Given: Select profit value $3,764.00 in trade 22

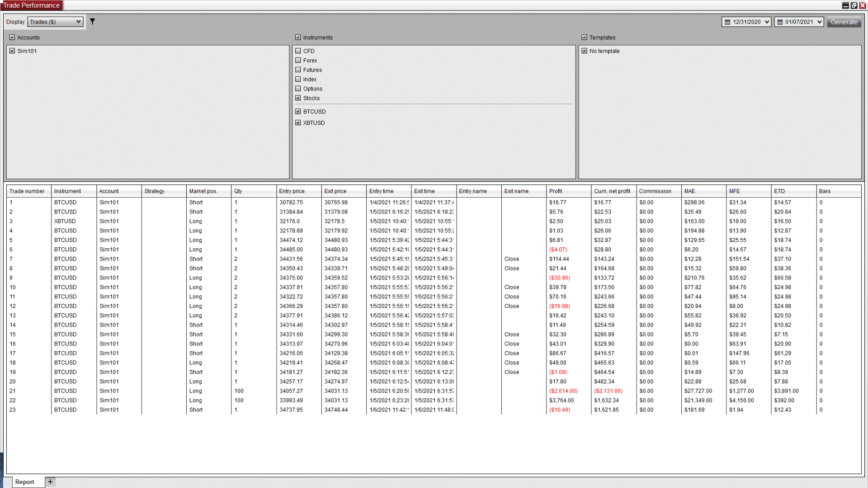Looking at the screenshot, I should (561, 400).
